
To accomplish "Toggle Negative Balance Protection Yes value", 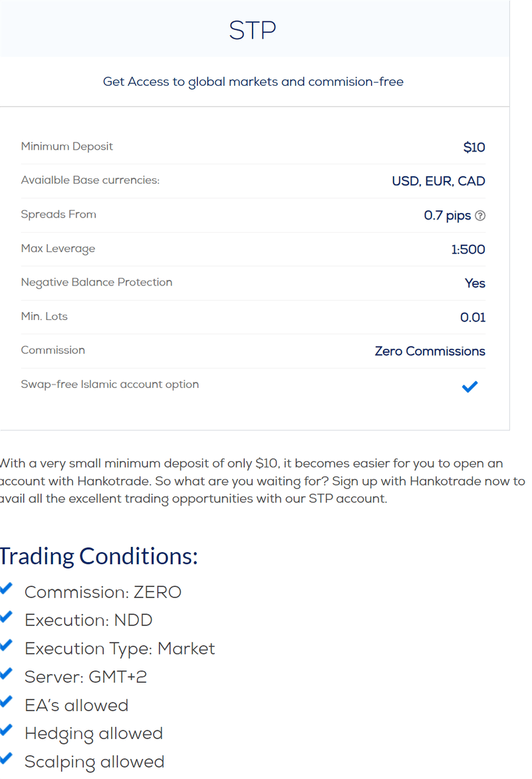I will click(x=475, y=283).
